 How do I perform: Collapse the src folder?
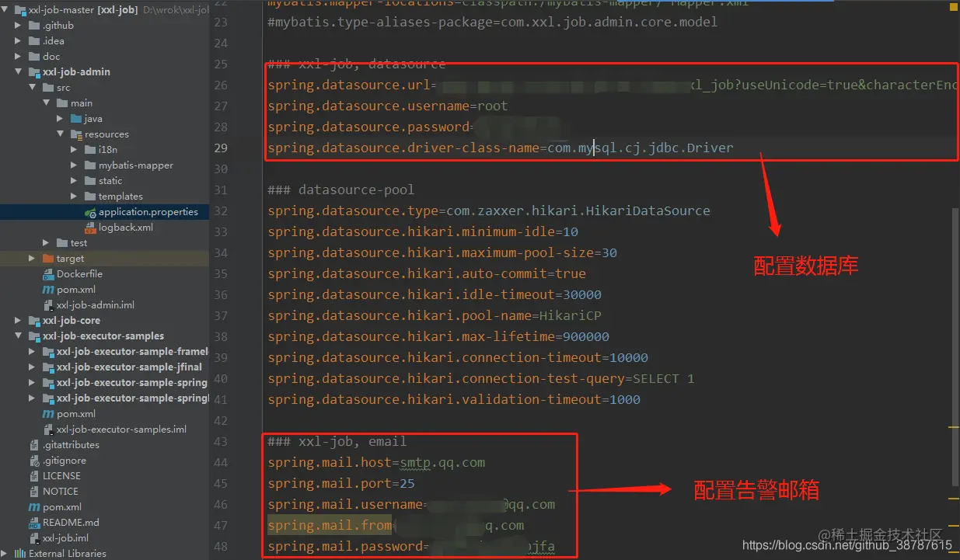click(33, 88)
